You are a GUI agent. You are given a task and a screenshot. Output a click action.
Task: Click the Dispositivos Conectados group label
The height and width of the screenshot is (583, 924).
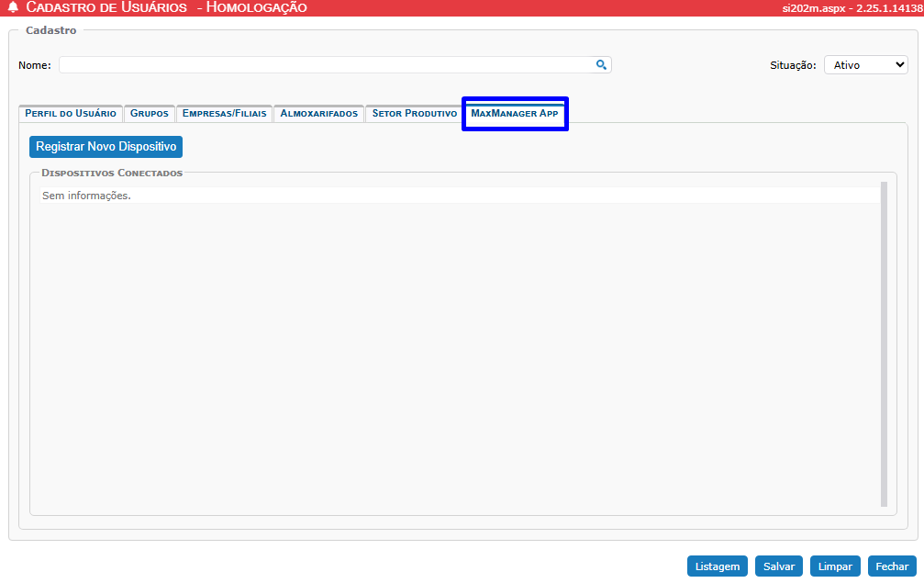coord(112,173)
